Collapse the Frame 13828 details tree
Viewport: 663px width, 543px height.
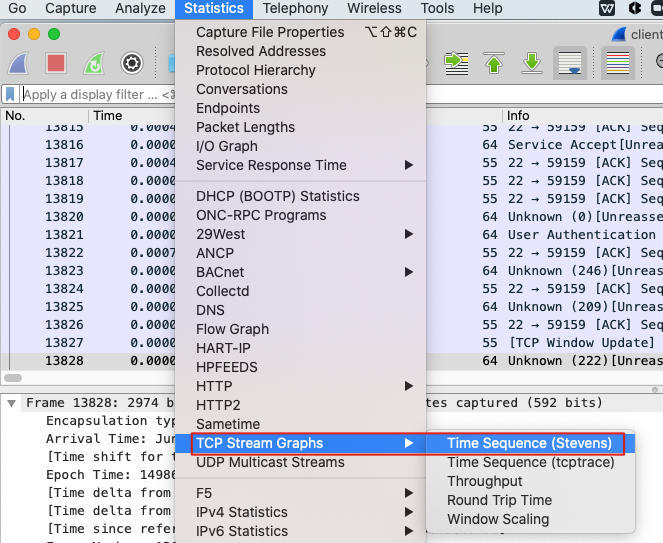(12, 403)
